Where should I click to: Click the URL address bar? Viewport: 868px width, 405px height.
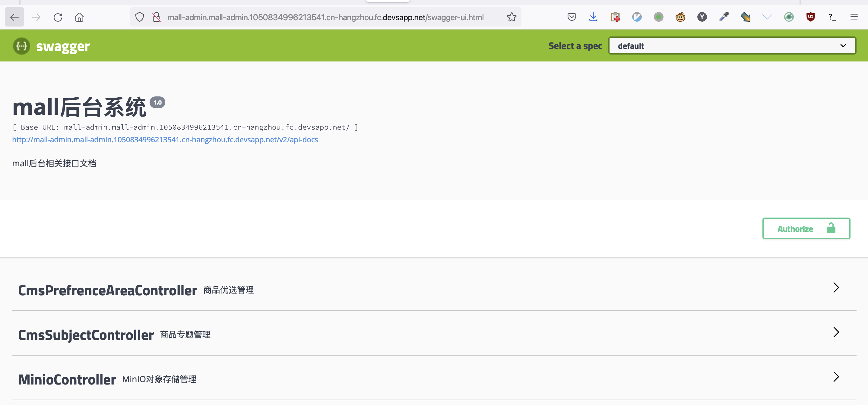click(325, 17)
